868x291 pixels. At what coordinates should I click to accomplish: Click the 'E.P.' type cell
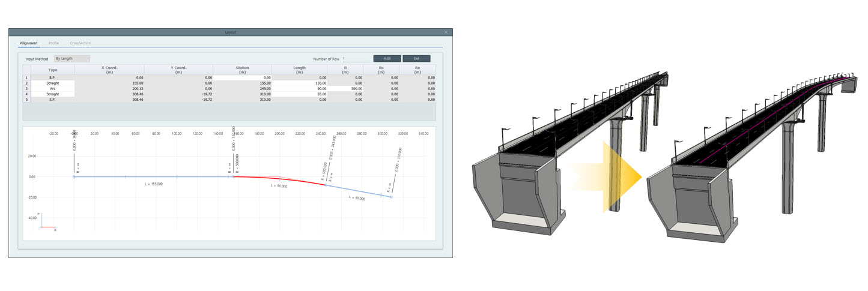click(x=52, y=99)
